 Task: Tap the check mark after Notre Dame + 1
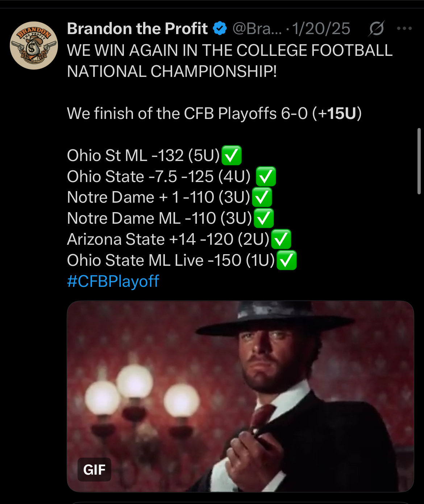tap(262, 198)
